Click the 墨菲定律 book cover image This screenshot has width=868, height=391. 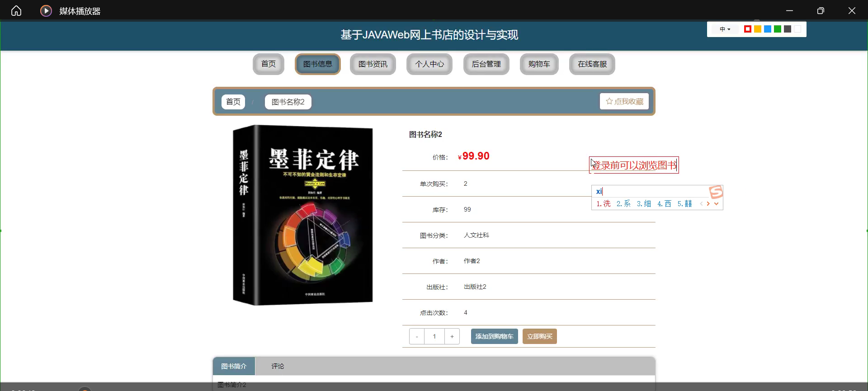point(303,215)
